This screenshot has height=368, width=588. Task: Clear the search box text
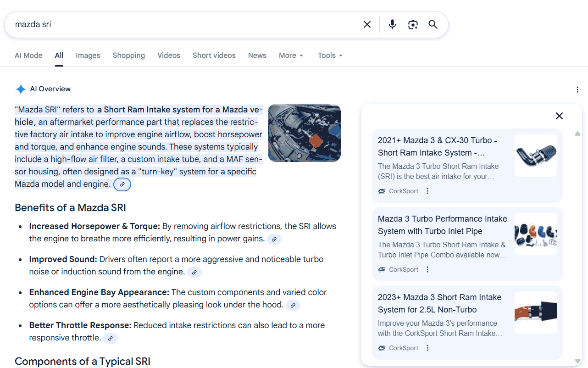click(367, 25)
